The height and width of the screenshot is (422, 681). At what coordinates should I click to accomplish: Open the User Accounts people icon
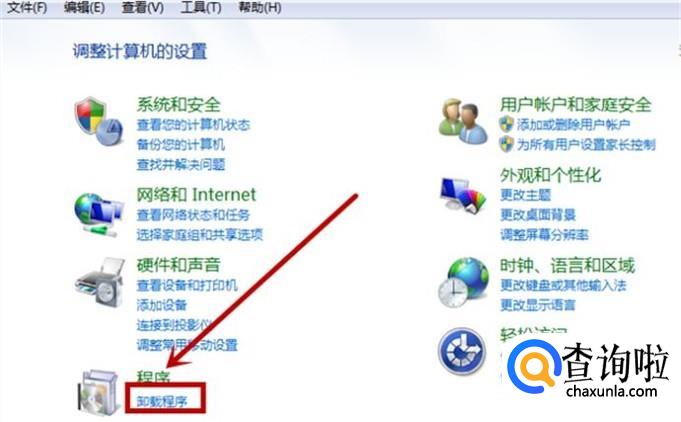(x=463, y=121)
